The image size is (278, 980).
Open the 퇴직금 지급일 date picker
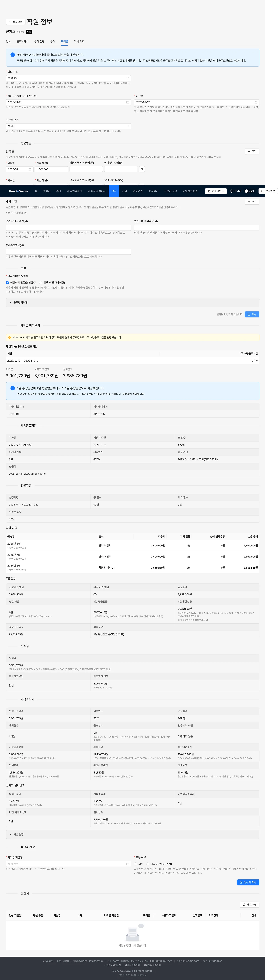coord(68,864)
